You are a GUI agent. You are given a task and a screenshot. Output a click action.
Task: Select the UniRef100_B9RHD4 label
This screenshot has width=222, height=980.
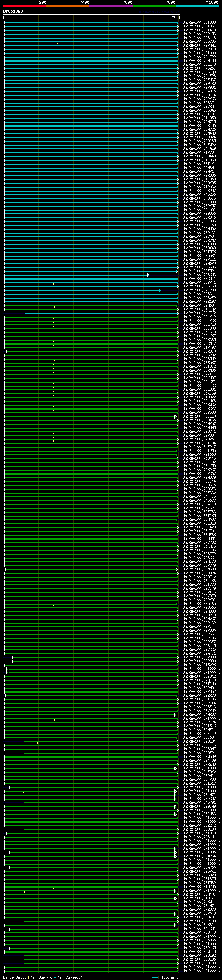coord(199,688)
